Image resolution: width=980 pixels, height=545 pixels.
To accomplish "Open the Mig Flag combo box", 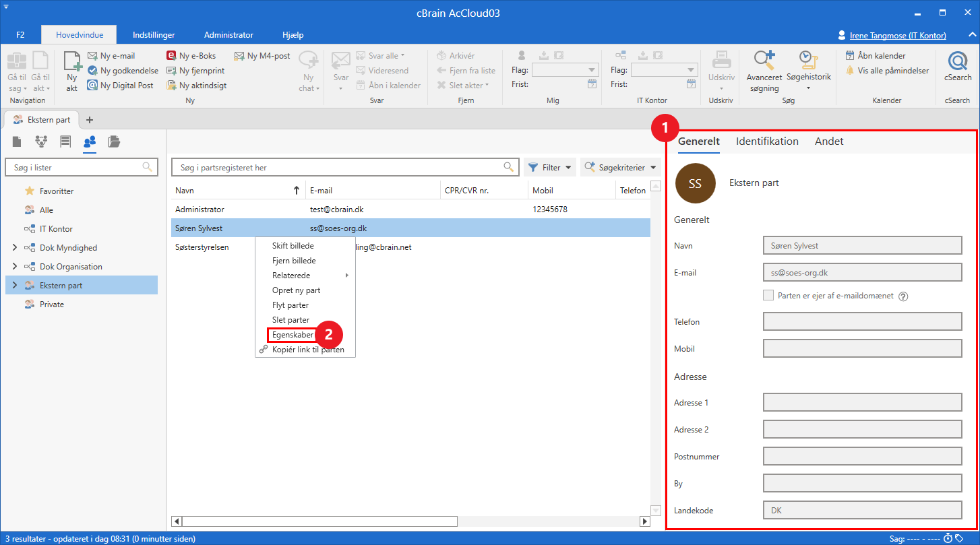I will pyautogui.click(x=565, y=70).
